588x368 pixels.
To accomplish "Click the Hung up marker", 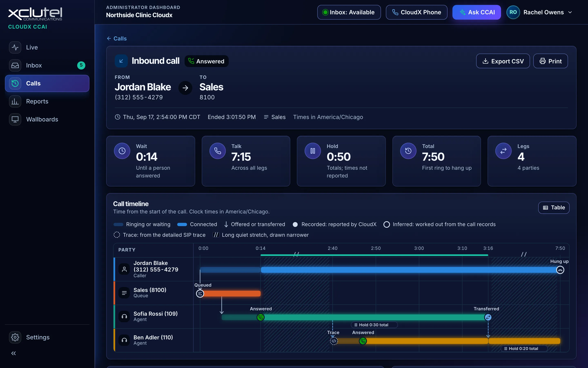I will pyautogui.click(x=560, y=270).
